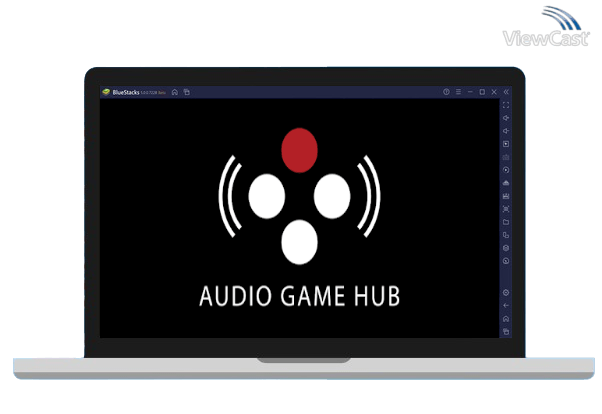Collapse the side toolbar with double chevron
This screenshot has width=602, height=414.
tap(506, 92)
